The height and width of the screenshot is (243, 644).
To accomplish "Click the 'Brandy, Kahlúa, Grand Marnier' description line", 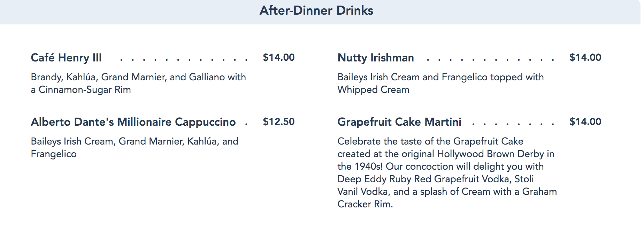I will (x=138, y=77).
